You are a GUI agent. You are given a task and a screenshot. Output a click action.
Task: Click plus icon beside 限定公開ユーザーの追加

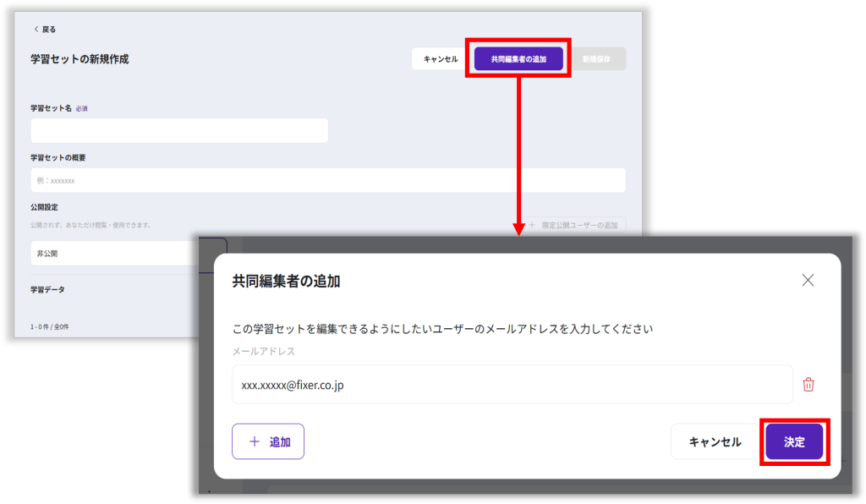[x=531, y=225]
